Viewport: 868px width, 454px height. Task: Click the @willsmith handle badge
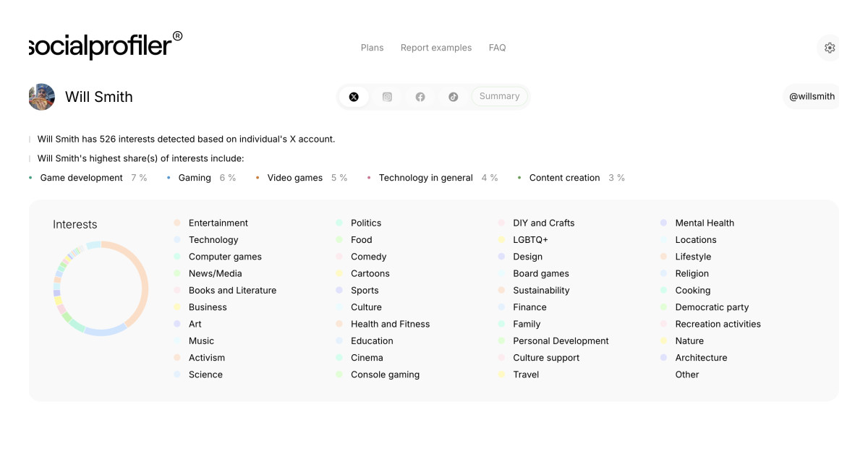coord(811,96)
